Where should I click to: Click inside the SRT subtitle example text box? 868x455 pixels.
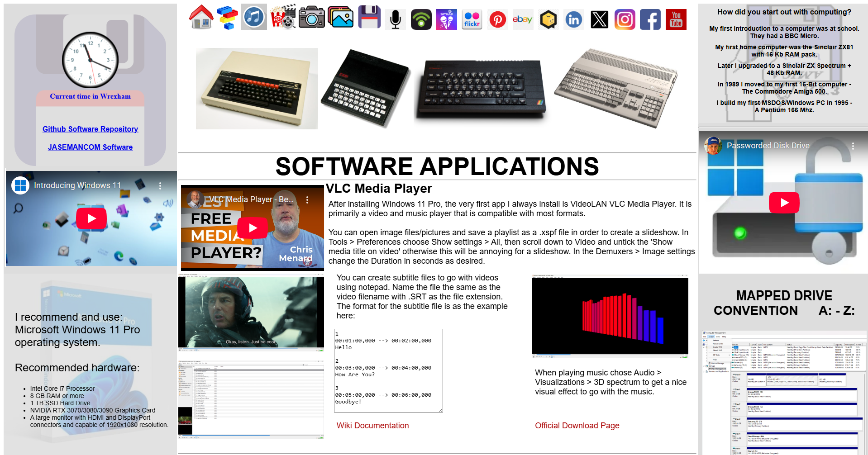click(388, 371)
